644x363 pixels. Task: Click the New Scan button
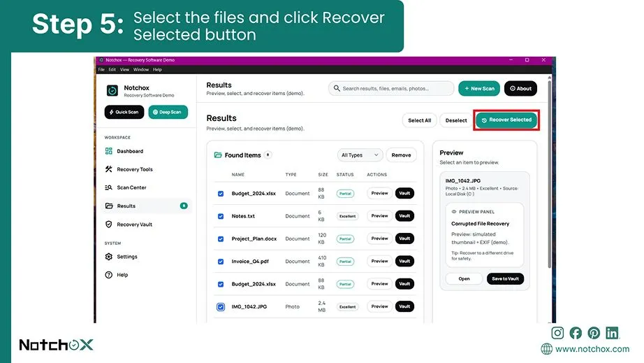[x=479, y=88]
